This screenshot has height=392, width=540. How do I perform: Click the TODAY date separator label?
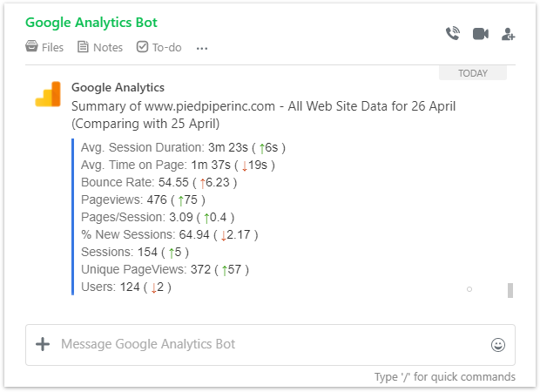[x=472, y=73]
